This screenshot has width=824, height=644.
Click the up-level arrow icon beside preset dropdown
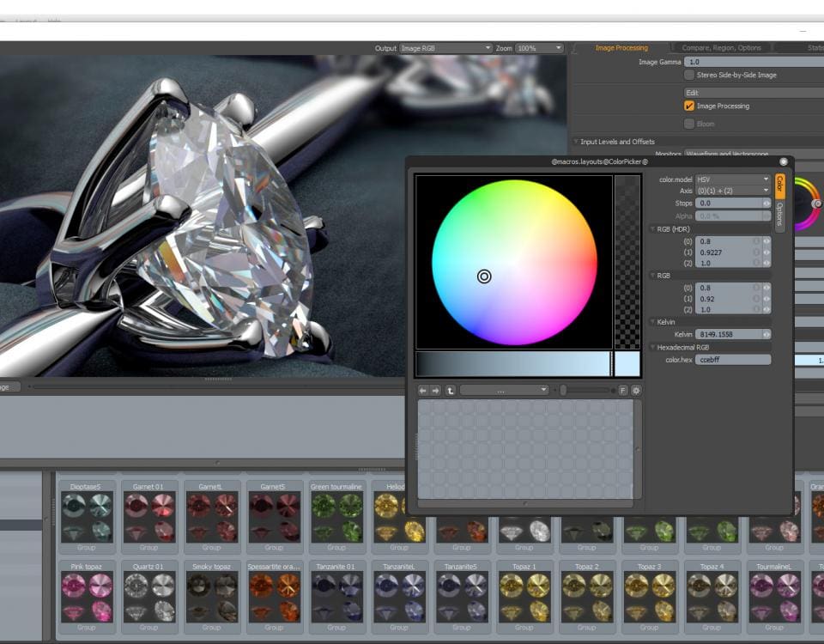tap(451, 391)
